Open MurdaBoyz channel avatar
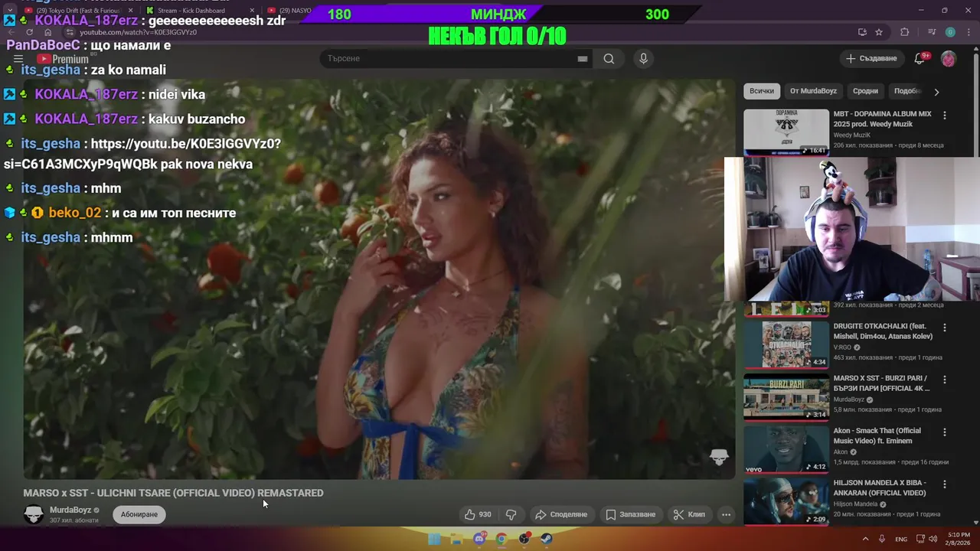Image resolution: width=980 pixels, height=551 pixels. (x=34, y=514)
